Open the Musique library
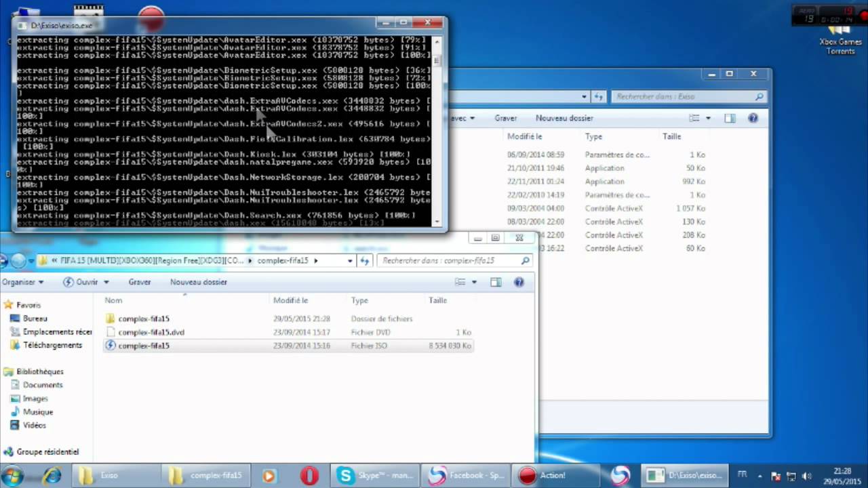This screenshot has width=868, height=488. (38, 412)
